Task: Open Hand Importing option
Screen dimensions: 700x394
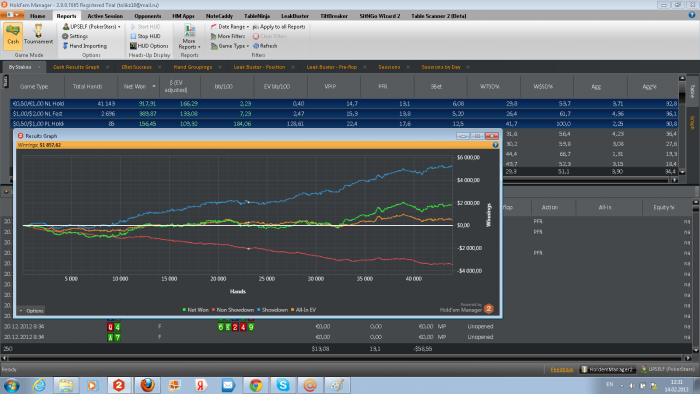Action: 84,46
